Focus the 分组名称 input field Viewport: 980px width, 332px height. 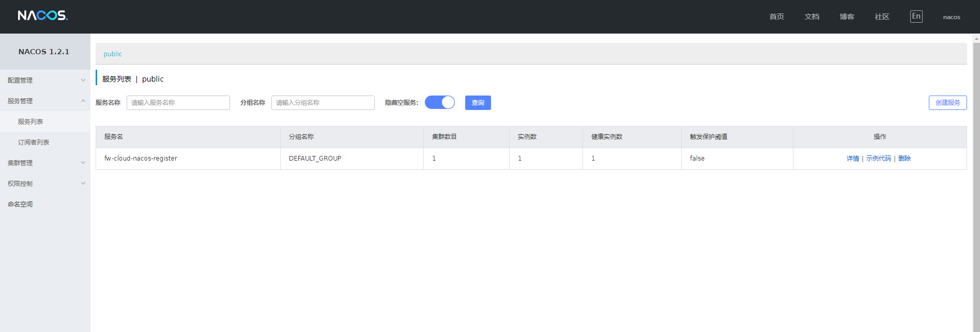point(323,103)
